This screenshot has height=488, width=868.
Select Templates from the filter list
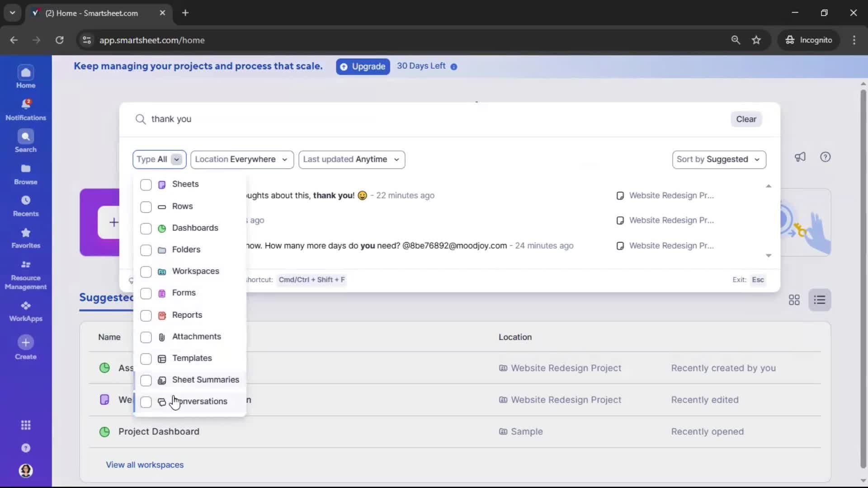tap(192, 358)
